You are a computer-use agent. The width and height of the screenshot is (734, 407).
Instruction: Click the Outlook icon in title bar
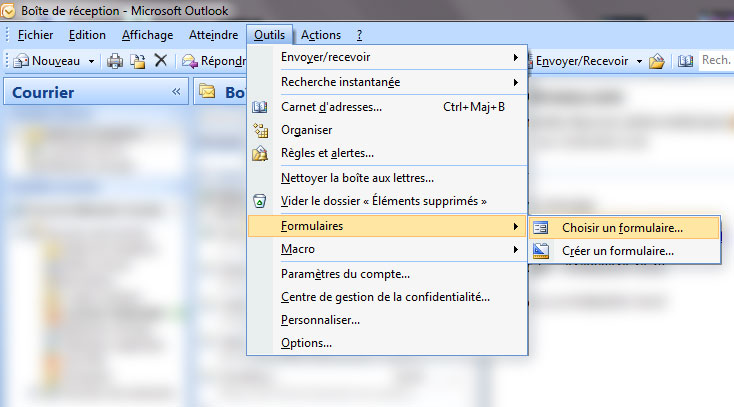click(x=8, y=10)
